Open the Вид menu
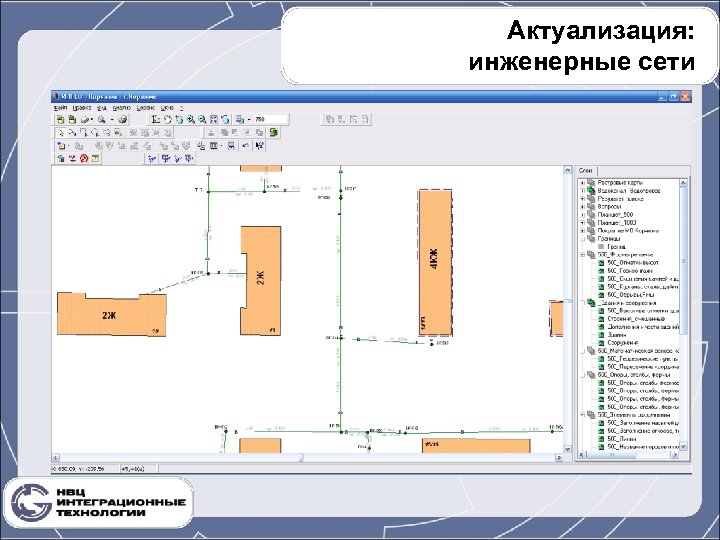720x540 pixels. (x=101, y=107)
